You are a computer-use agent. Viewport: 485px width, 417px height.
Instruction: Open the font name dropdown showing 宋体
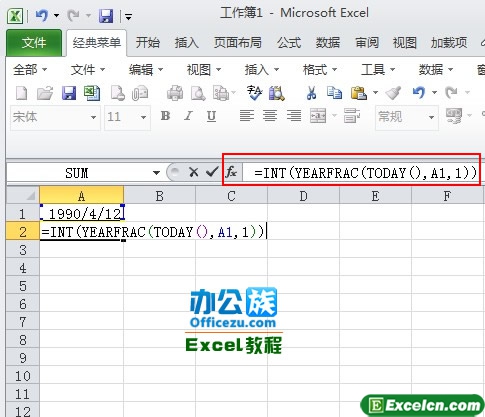click(93, 117)
